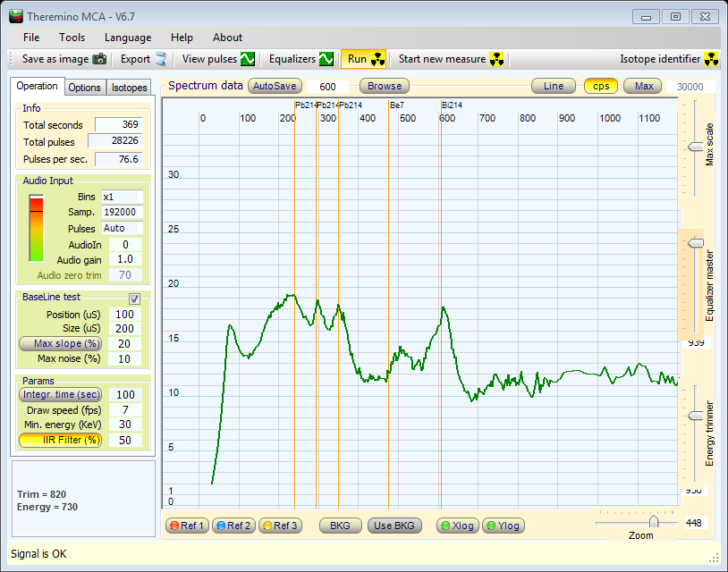Switch to the Isotopes tab

pyautogui.click(x=130, y=88)
